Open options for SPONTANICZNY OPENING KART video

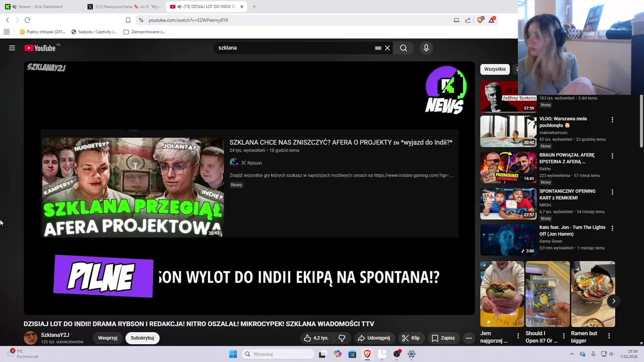coord(612,192)
